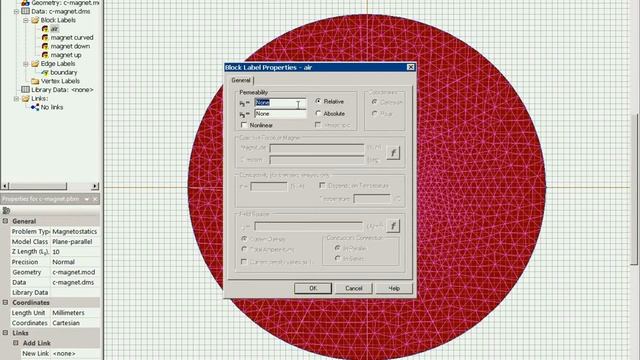The width and height of the screenshot is (640, 360).
Task: Click the Block Labels folder icon
Action: pos(35,20)
